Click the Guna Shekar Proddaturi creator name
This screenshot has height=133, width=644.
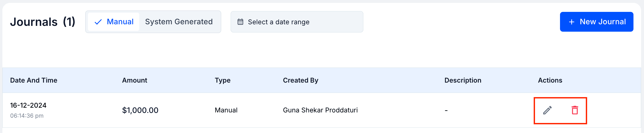pyautogui.click(x=320, y=110)
